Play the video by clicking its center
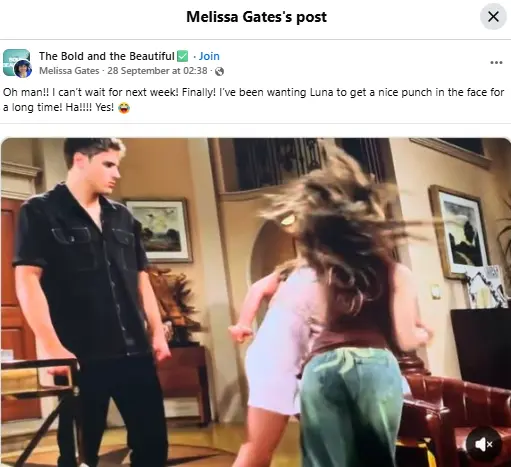Image resolution: width=511 pixels, height=467 pixels. 256,302
